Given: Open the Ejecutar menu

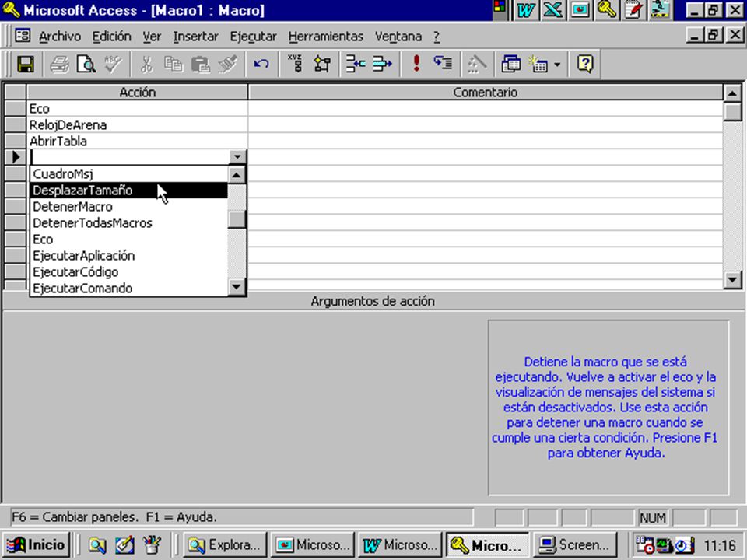Looking at the screenshot, I should coord(253,37).
